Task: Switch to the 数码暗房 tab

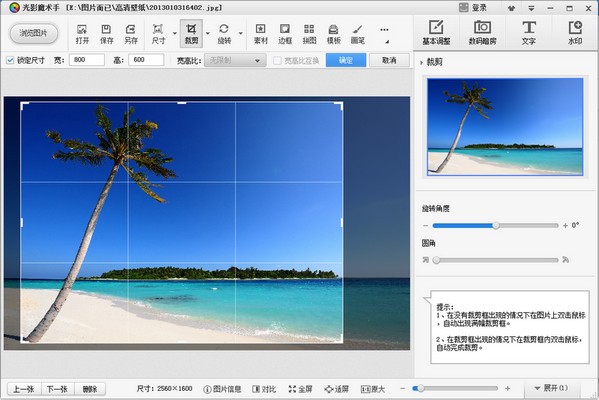Action: (x=482, y=33)
